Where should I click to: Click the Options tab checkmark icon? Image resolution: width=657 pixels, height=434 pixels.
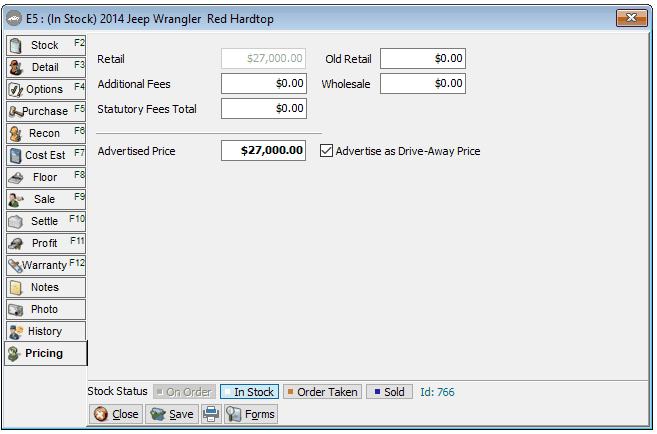tap(16, 90)
